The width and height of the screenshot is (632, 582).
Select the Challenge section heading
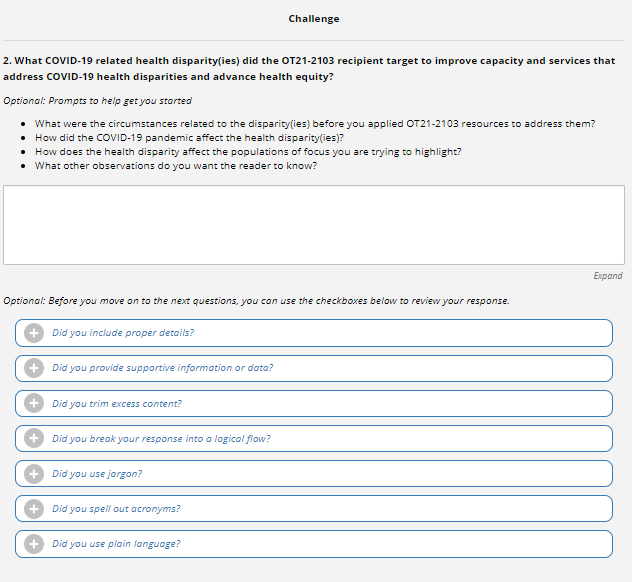[314, 19]
